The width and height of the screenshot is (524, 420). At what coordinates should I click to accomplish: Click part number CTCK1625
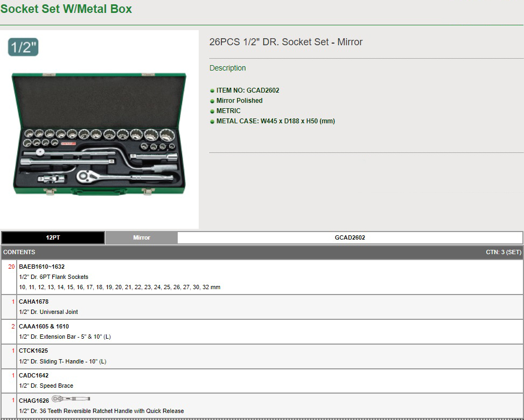click(x=33, y=351)
